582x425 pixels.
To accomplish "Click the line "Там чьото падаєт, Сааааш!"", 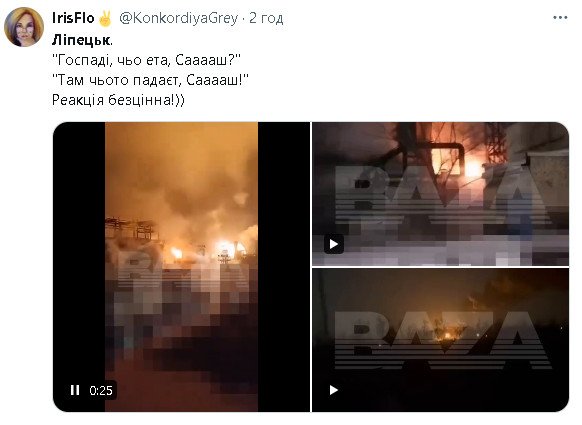I will coord(150,80).
